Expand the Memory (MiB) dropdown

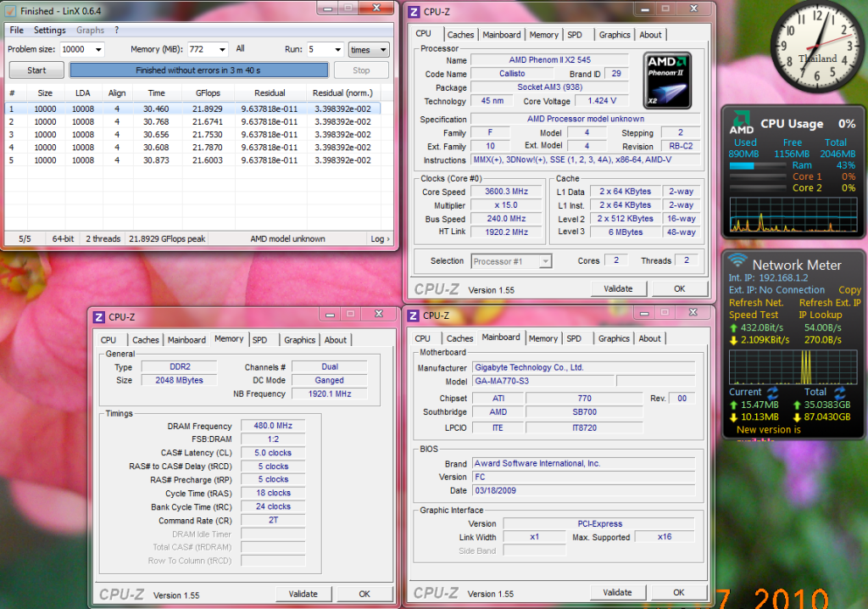pos(220,50)
